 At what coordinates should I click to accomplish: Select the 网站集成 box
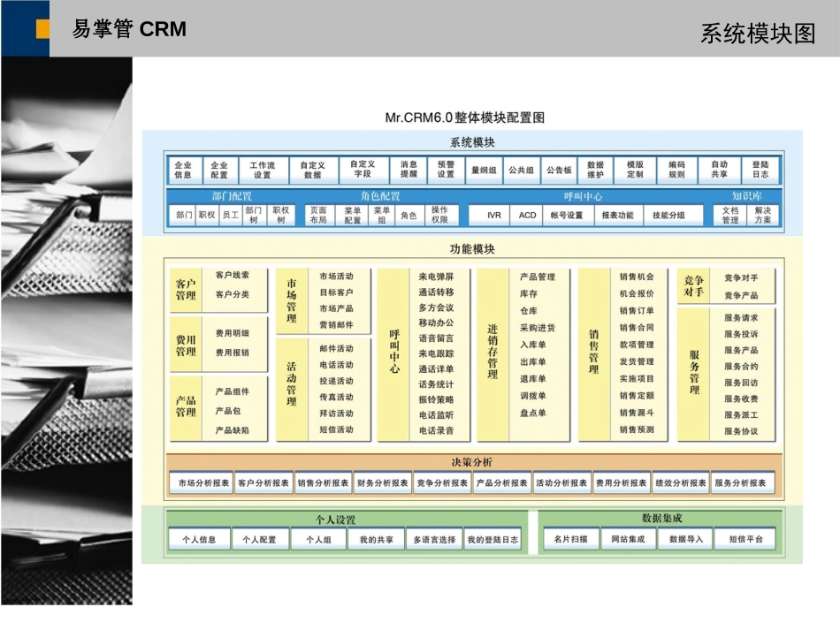[629, 539]
